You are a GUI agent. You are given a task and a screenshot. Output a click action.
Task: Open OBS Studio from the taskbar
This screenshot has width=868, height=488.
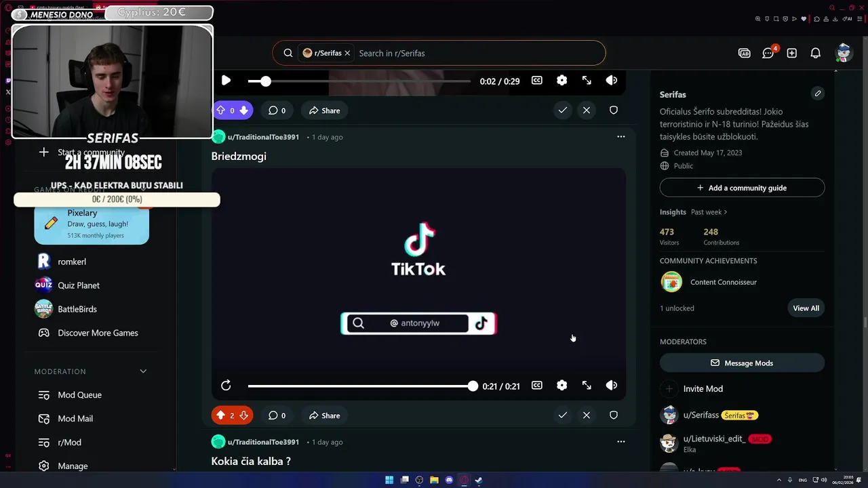click(x=419, y=480)
